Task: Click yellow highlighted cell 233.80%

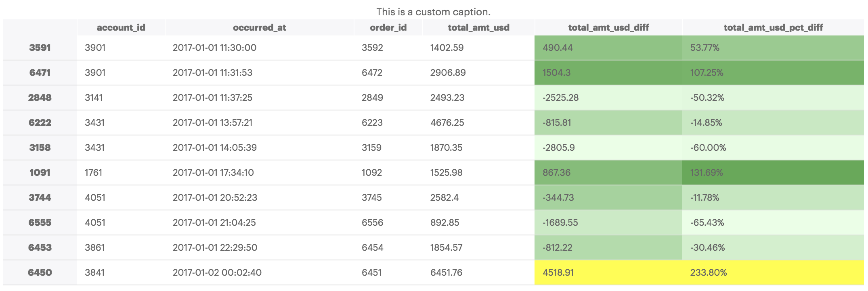Action: (x=708, y=272)
